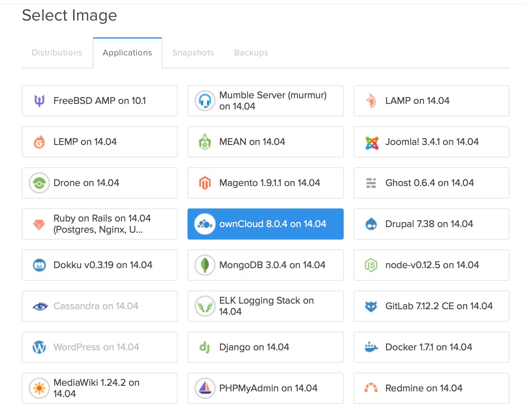Click the Magento orange hexagon icon
Image resolution: width=525 pixels, height=420 pixels.
(x=205, y=183)
